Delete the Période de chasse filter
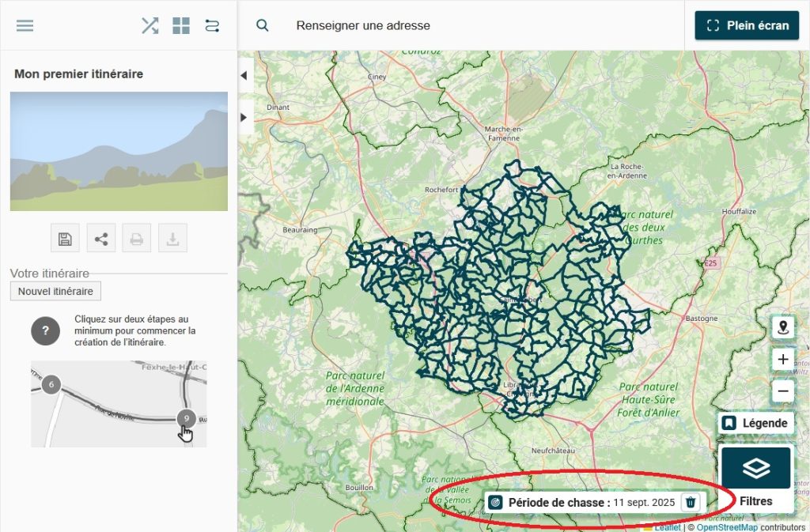 691,502
